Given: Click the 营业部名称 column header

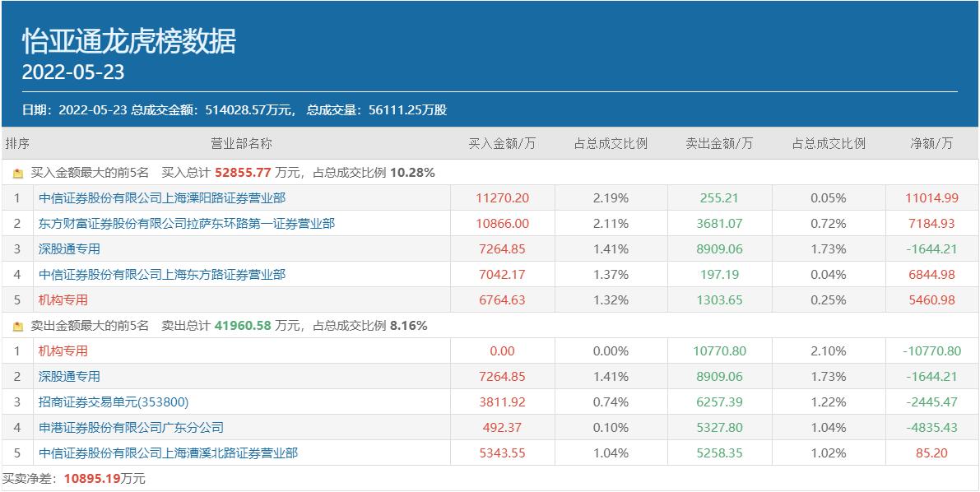Looking at the screenshot, I should click(241, 144).
